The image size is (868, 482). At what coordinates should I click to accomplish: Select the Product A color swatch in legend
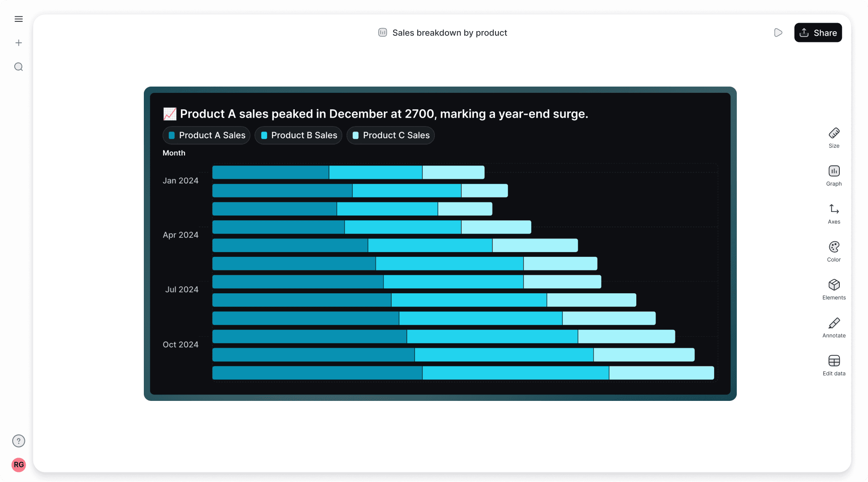tap(171, 135)
